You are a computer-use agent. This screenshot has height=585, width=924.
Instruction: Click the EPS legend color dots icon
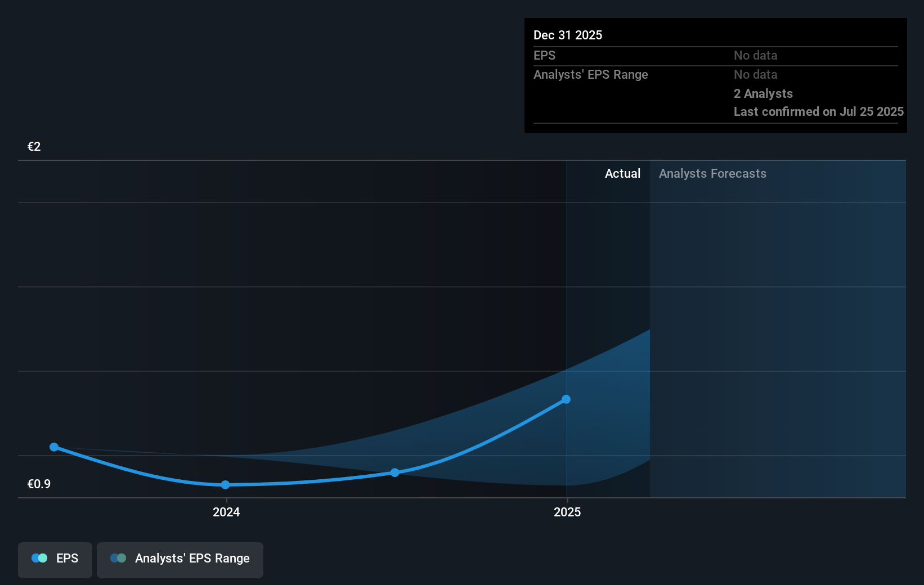point(39,558)
